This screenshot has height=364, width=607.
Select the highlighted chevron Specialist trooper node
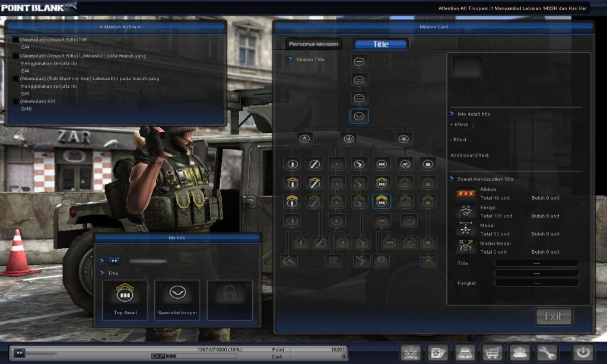[x=359, y=116]
